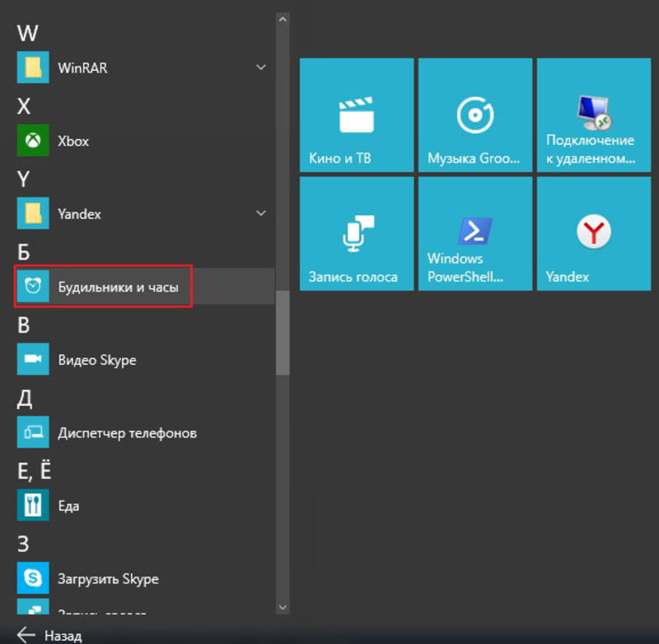Expand the WinRAR folder chevron

coord(261,68)
